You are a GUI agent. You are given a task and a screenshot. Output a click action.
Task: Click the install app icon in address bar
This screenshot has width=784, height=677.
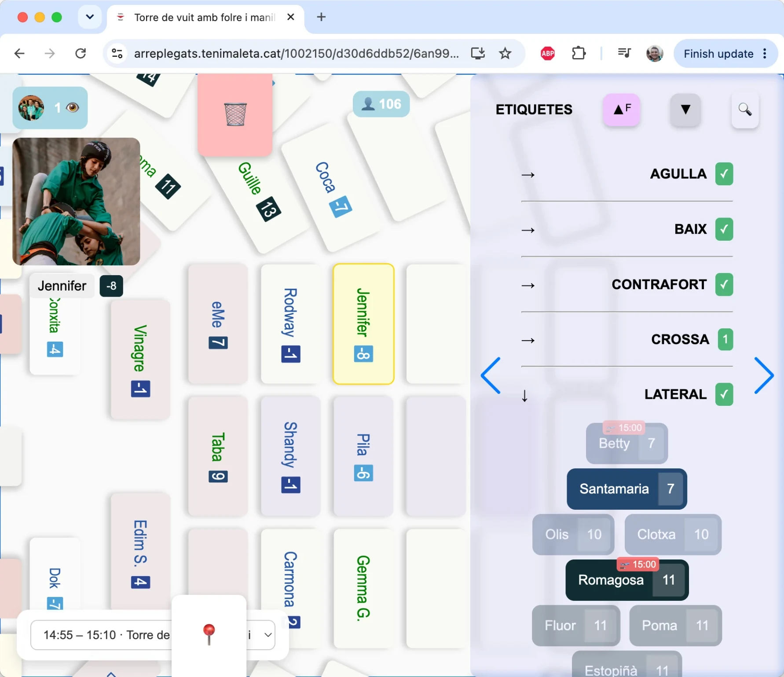pos(478,54)
